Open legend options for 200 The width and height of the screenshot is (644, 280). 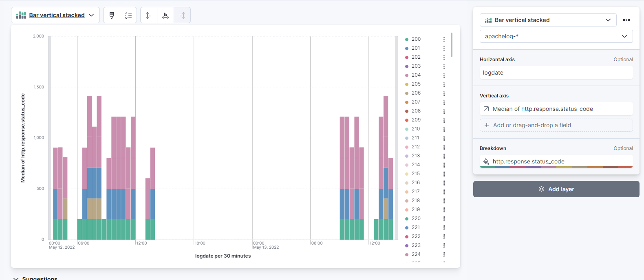(x=444, y=40)
